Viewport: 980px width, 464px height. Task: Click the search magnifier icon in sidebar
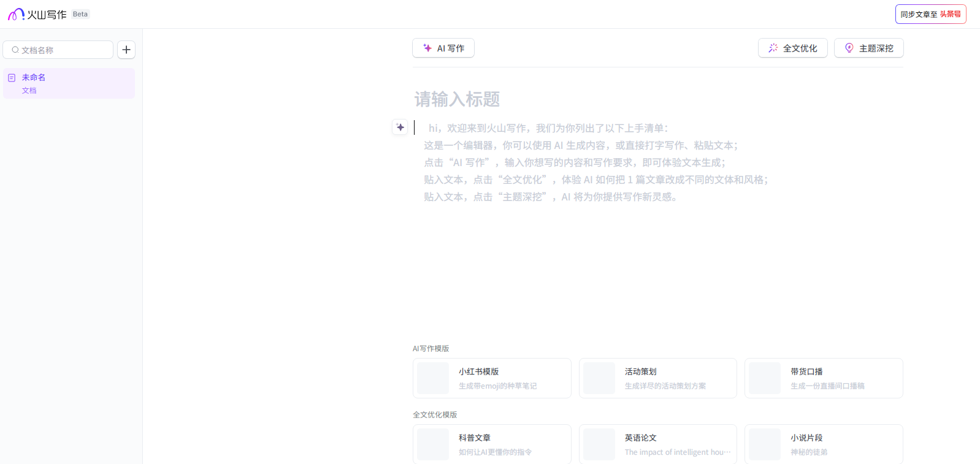click(x=15, y=50)
